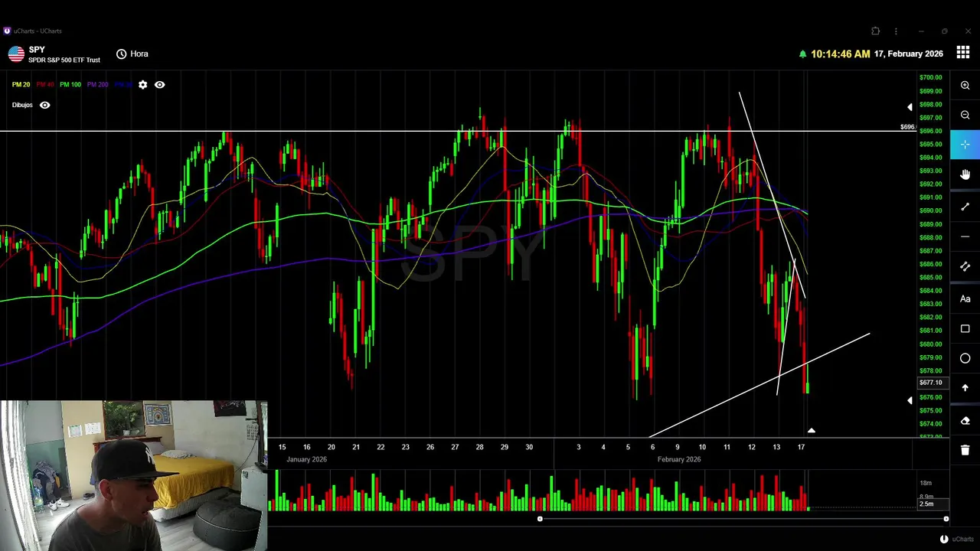Select the crosshair cursor tool

pos(965,145)
